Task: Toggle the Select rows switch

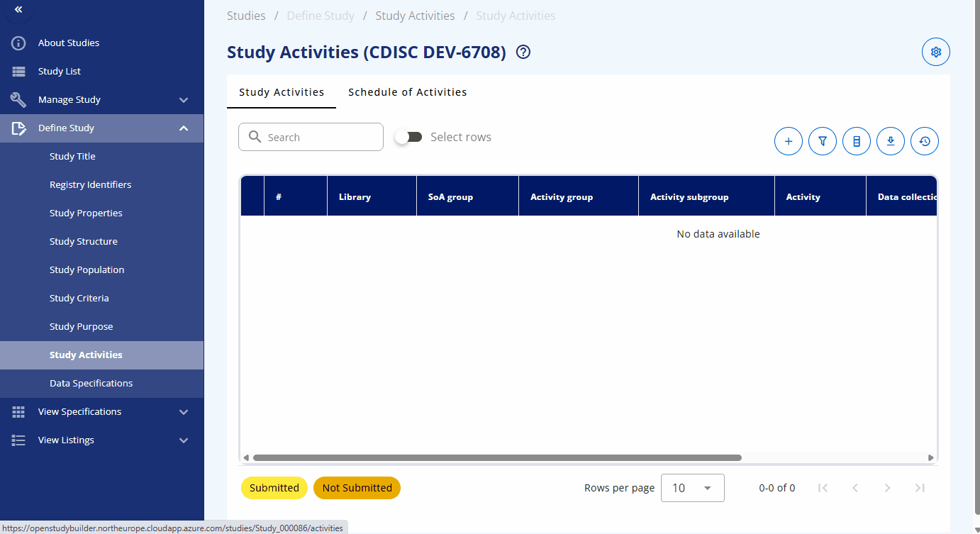Action: coord(408,137)
